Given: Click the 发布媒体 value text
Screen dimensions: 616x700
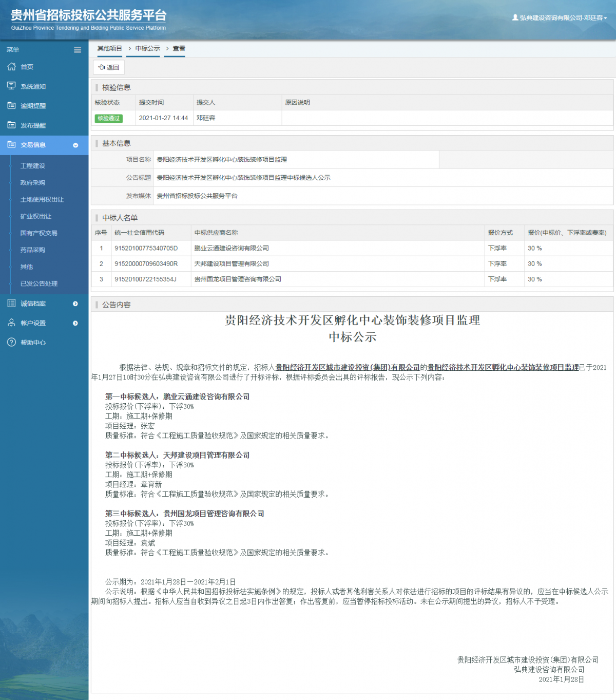Looking at the screenshot, I should coord(197,196).
